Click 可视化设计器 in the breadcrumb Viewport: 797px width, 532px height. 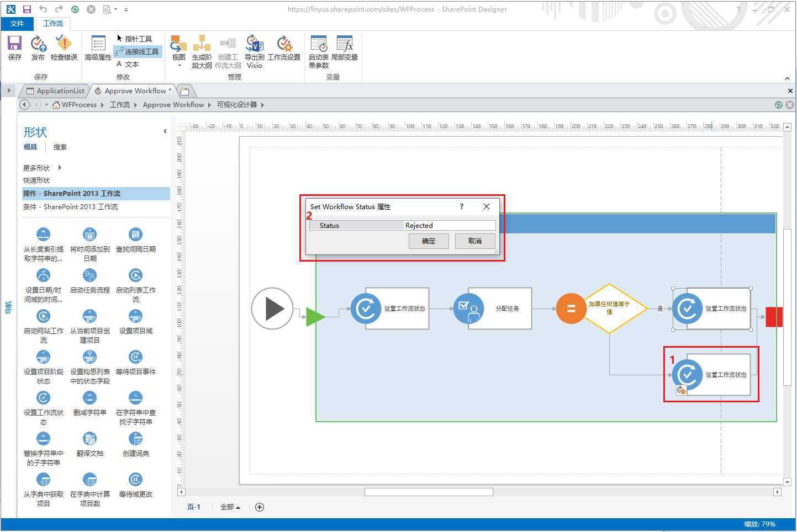point(236,105)
